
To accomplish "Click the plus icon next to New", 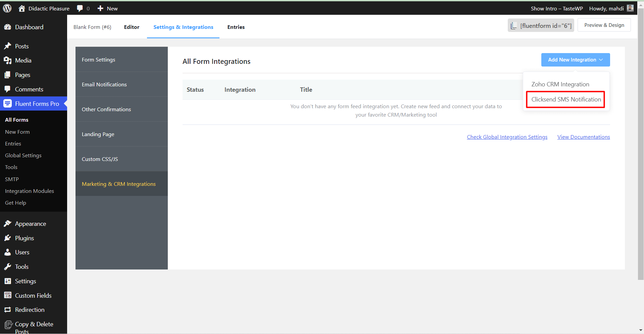I will click(100, 8).
